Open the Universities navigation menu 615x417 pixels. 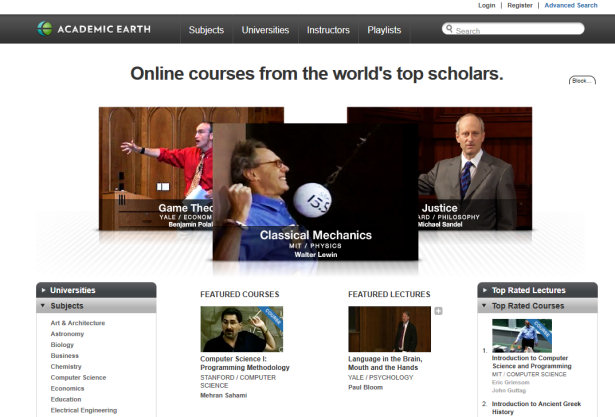pos(265,30)
